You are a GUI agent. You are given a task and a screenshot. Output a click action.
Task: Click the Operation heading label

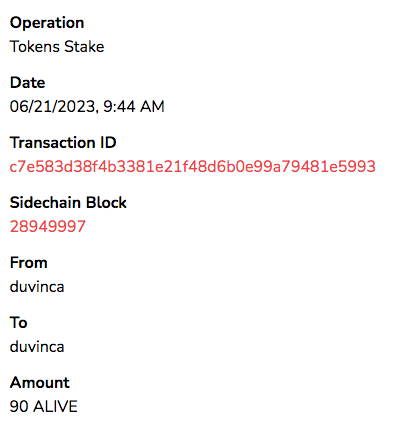pos(47,23)
